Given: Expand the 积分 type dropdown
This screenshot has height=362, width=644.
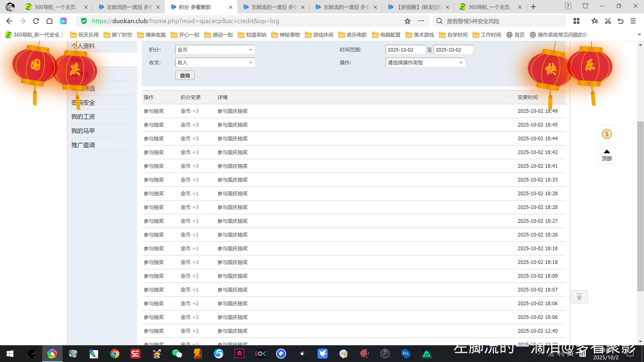Looking at the screenshot, I should click(x=215, y=50).
